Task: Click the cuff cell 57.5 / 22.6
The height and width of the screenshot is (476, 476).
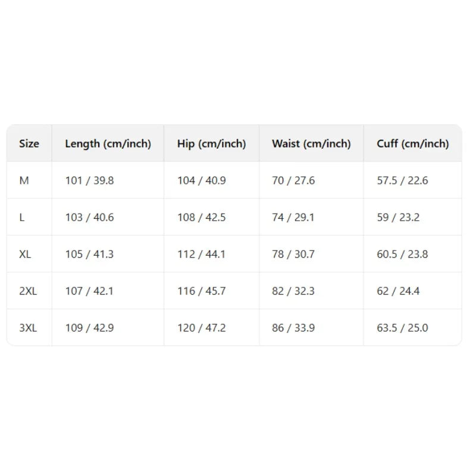Action: (402, 180)
